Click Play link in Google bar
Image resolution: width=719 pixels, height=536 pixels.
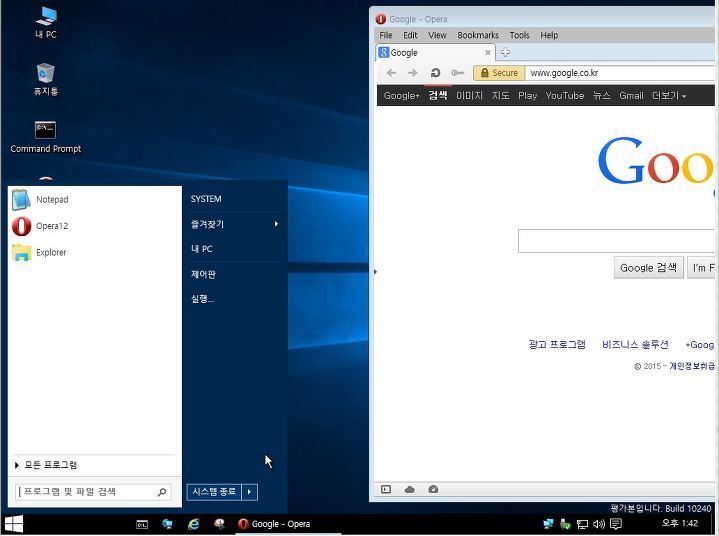pyautogui.click(x=527, y=96)
